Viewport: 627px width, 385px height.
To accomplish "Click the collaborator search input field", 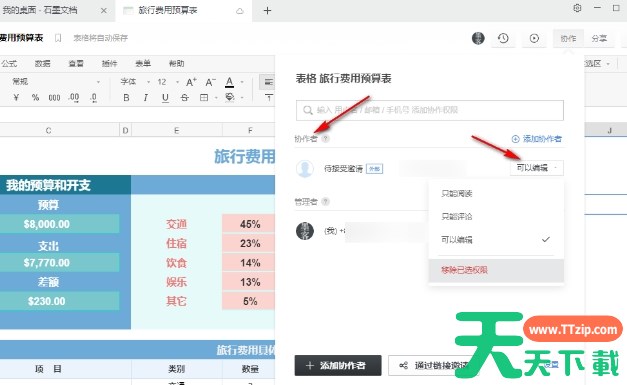I will pyautogui.click(x=430, y=110).
